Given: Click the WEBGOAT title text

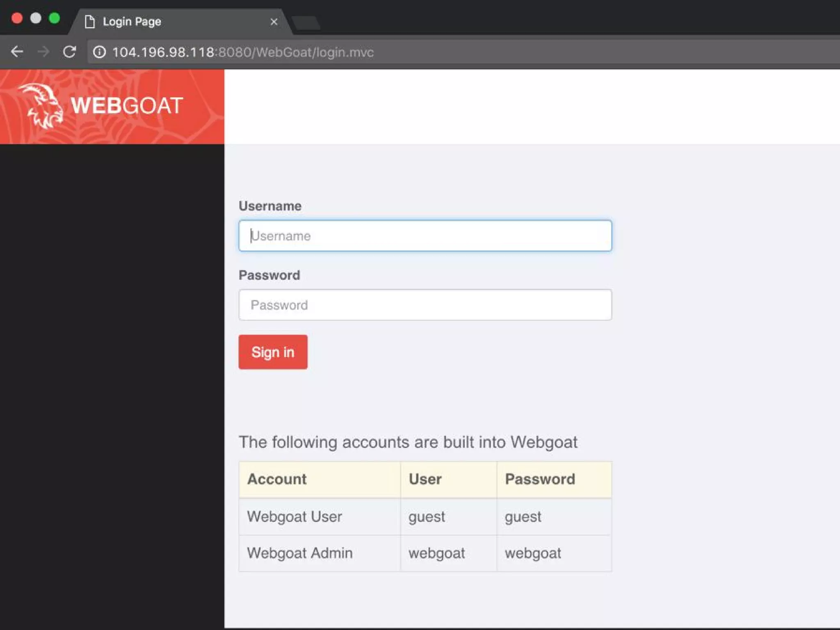Looking at the screenshot, I should pyautogui.click(x=127, y=106).
